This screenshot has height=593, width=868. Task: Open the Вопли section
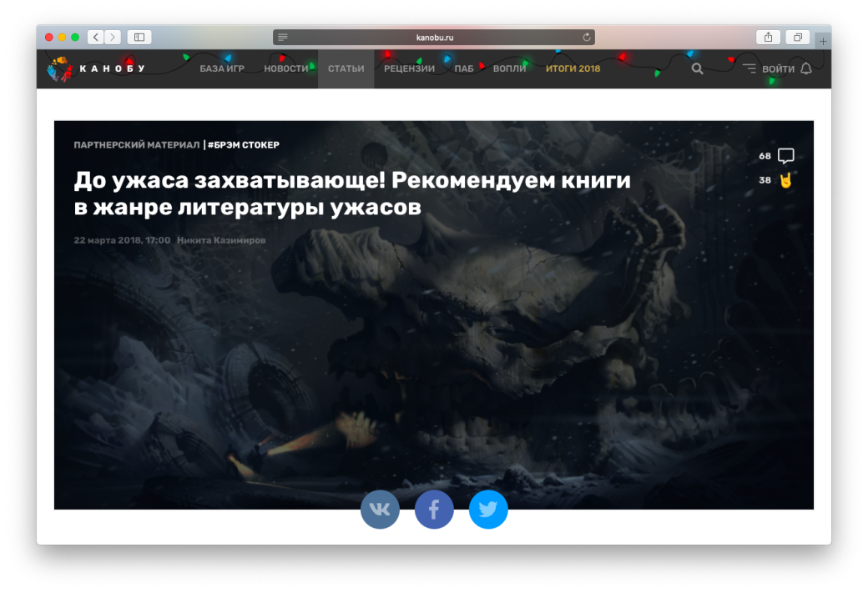509,68
